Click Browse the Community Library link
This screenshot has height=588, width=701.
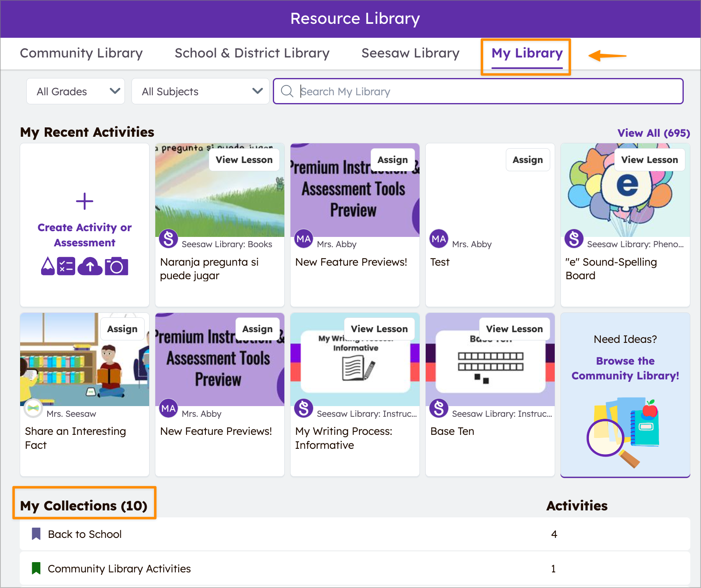tap(625, 368)
